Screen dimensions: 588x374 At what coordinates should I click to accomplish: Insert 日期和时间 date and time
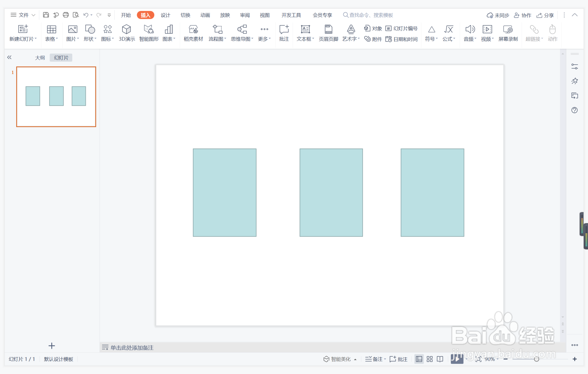402,39
